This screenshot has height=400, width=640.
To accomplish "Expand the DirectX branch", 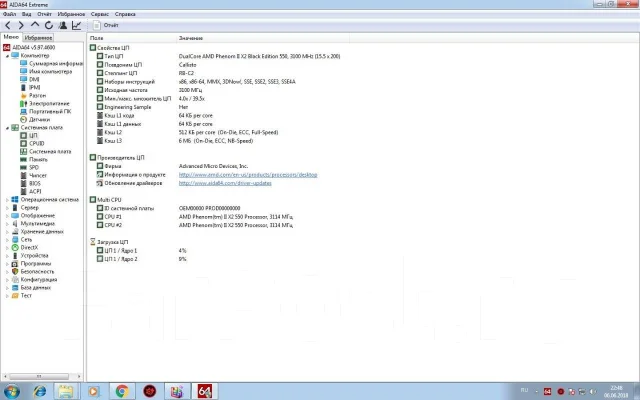I will [x=7, y=248].
